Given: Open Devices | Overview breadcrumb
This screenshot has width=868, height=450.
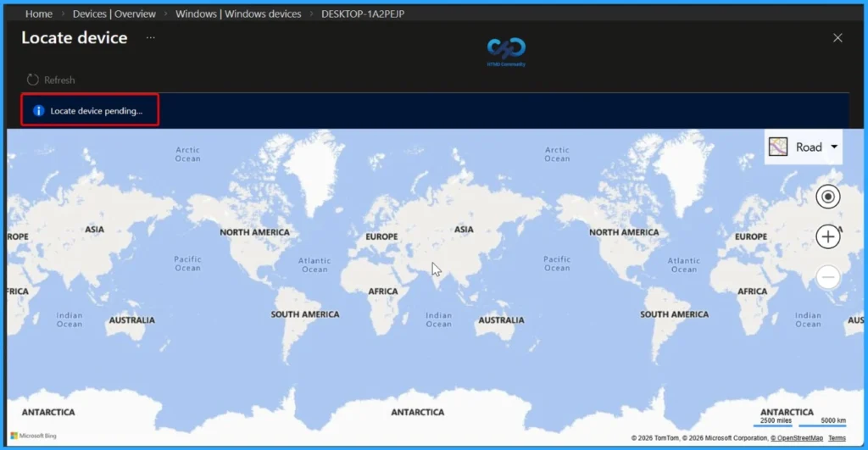Looking at the screenshot, I should (x=114, y=14).
